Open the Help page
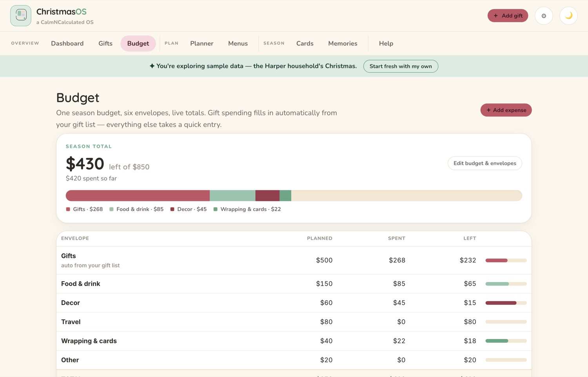This screenshot has height=377, width=588. 386,44
